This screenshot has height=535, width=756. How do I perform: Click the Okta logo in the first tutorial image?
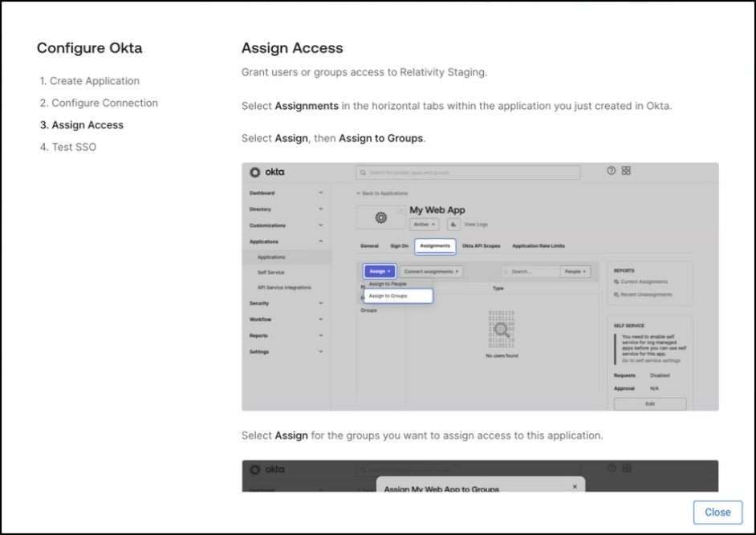(266, 172)
